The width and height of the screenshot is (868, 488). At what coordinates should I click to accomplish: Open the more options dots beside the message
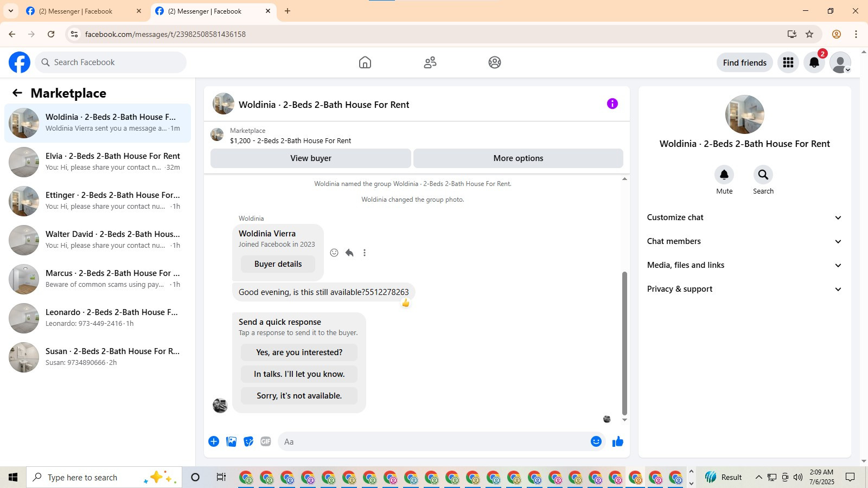pos(365,253)
